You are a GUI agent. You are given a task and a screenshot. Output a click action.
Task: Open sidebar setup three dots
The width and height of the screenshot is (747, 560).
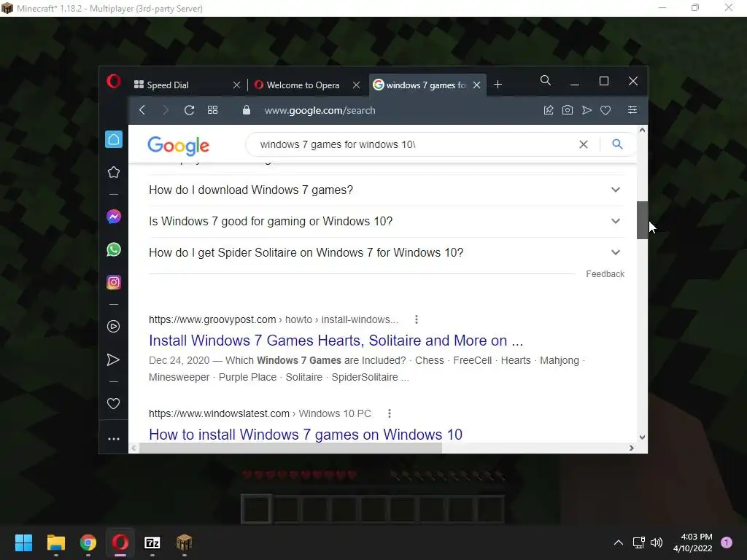[x=113, y=439]
